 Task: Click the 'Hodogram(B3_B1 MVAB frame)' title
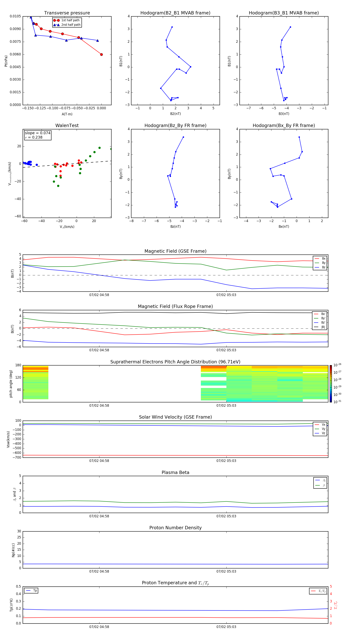point(284,13)
